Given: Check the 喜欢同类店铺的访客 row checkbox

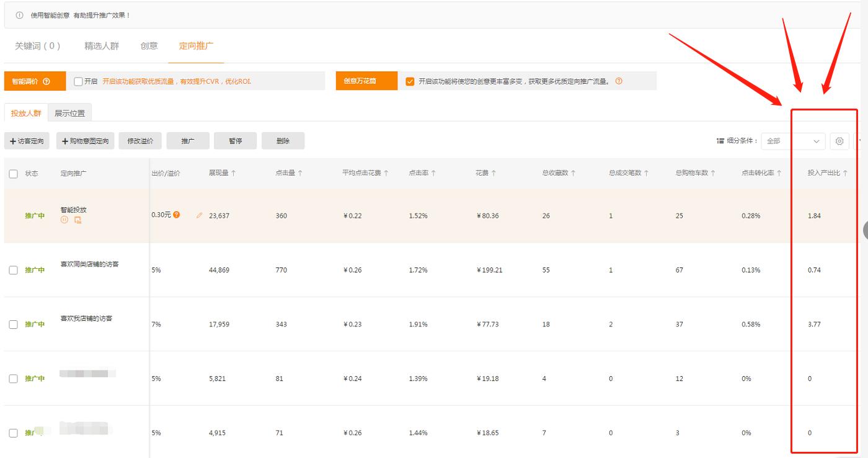Looking at the screenshot, I should (14, 270).
